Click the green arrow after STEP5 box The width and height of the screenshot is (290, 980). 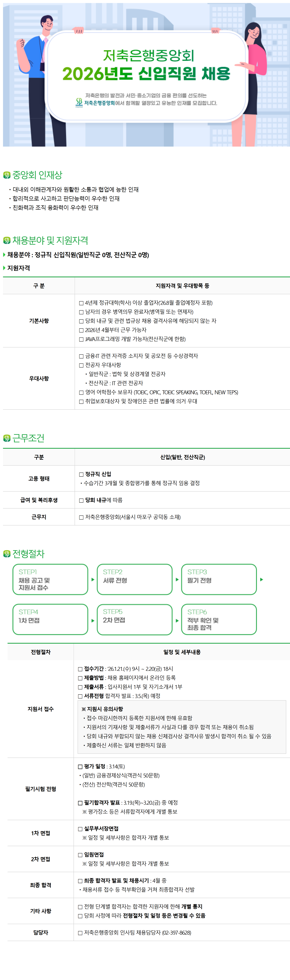point(177,620)
